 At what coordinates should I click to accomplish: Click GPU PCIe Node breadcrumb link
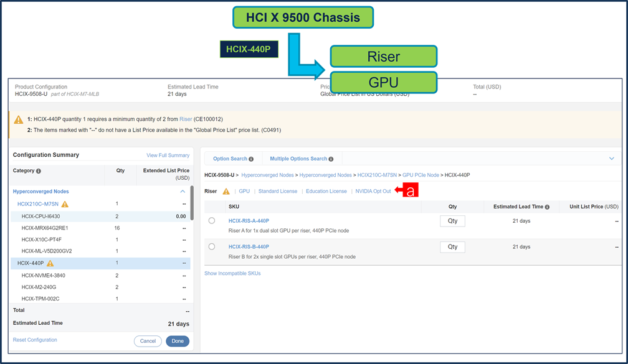click(x=421, y=175)
